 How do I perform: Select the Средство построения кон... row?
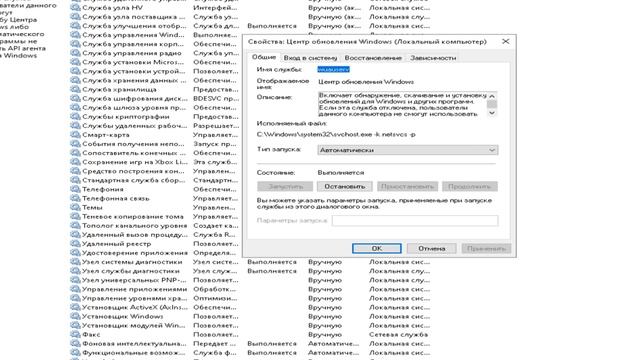[156, 171]
